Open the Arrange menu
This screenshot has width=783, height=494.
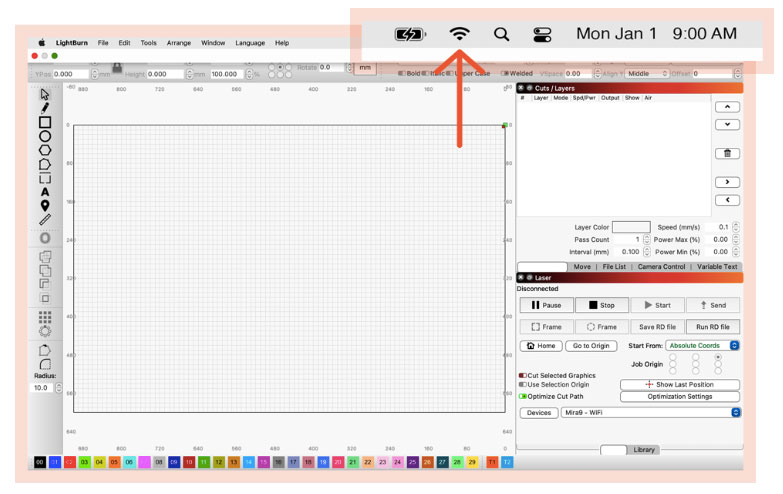(x=179, y=43)
